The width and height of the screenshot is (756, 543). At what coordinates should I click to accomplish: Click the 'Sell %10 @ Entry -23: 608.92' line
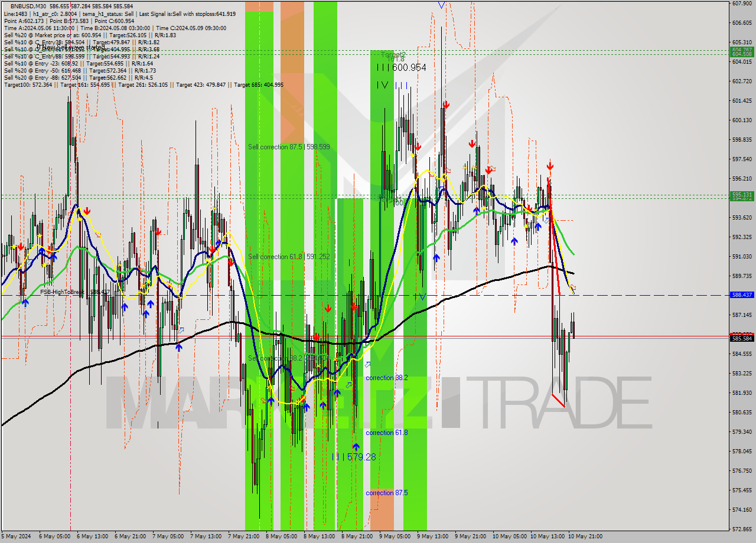78,63
